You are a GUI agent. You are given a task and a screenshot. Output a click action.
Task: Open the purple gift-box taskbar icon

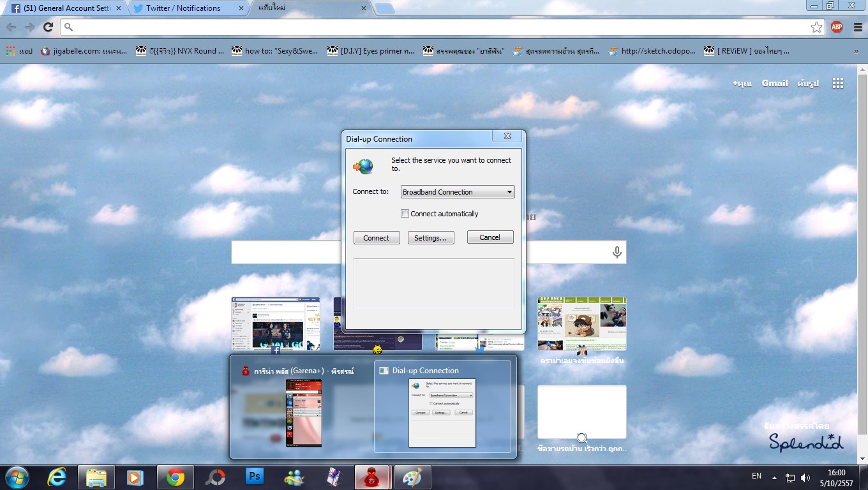[x=334, y=477]
